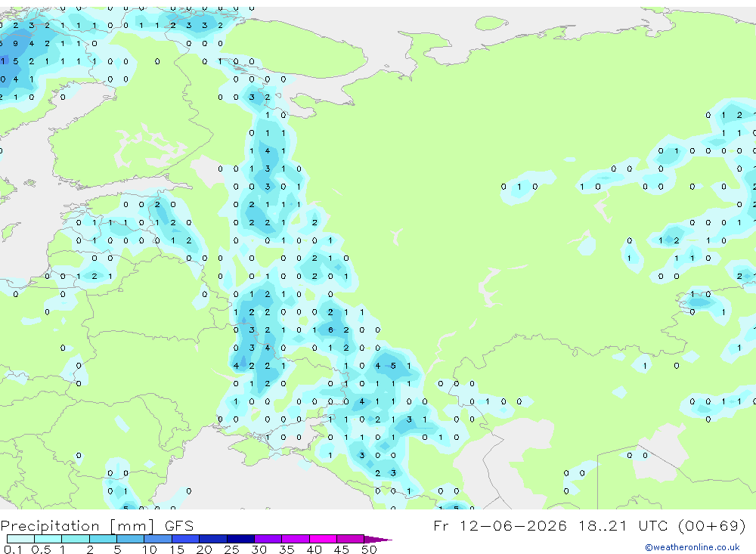The width and height of the screenshot is (756, 554).
Task: Click the legend label '10'
Action: (x=150, y=549)
